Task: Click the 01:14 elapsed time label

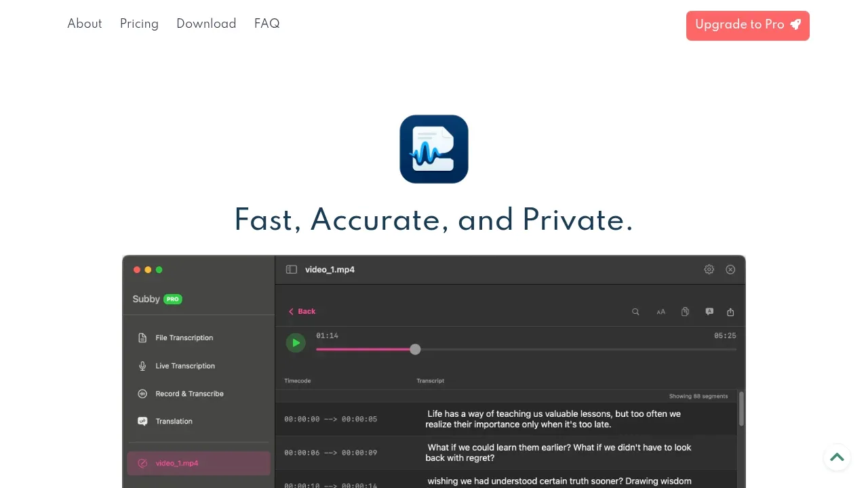Action: point(327,335)
